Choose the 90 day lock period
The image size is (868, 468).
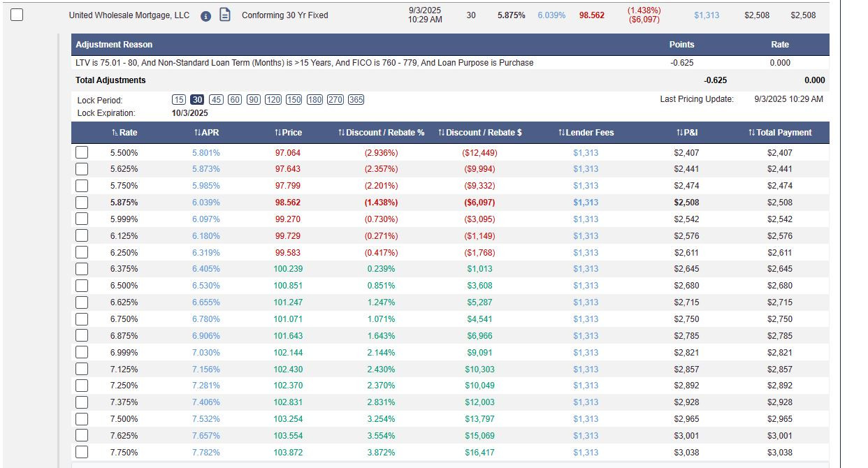click(x=254, y=100)
